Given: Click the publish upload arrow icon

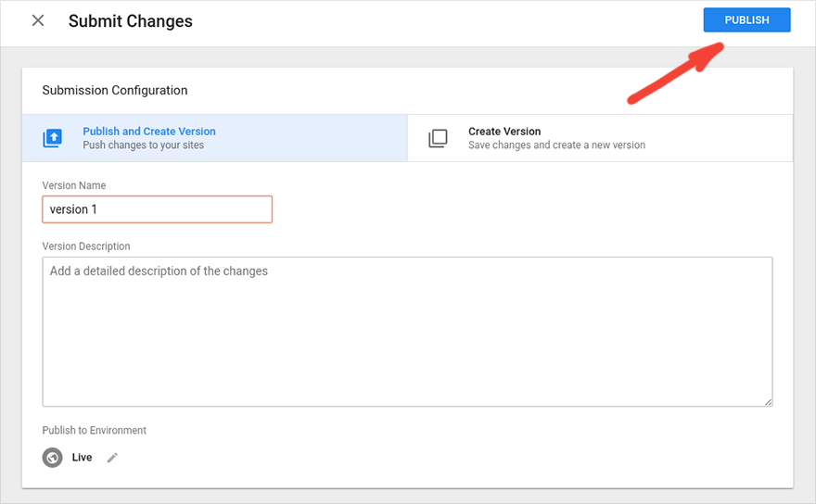Looking at the screenshot, I should click(53, 138).
